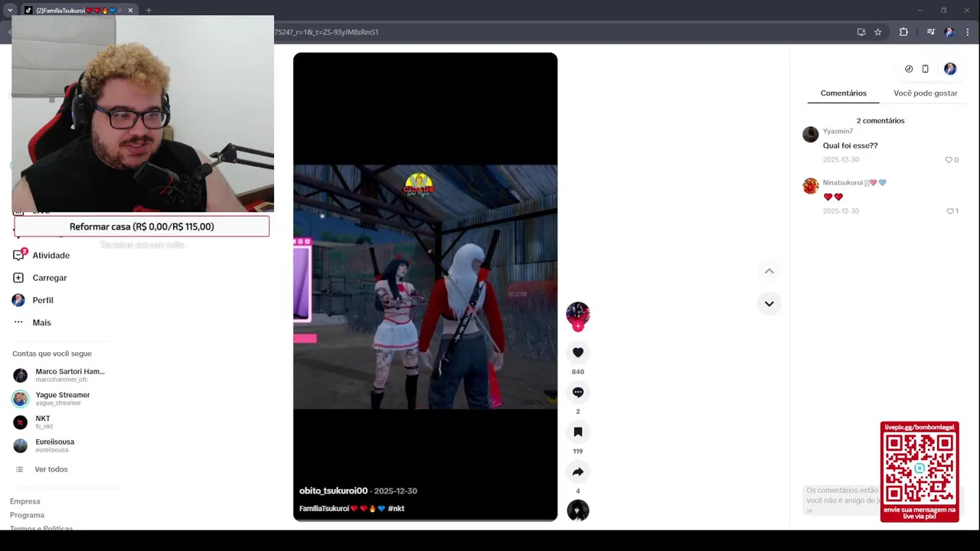Open Perfil in the sidebar
This screenshot has width=980, height=551.
point(43,300)
